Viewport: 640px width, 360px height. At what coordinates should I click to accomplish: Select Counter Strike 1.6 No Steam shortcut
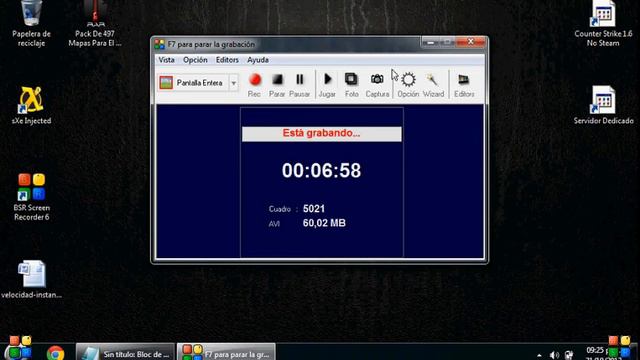603,24
